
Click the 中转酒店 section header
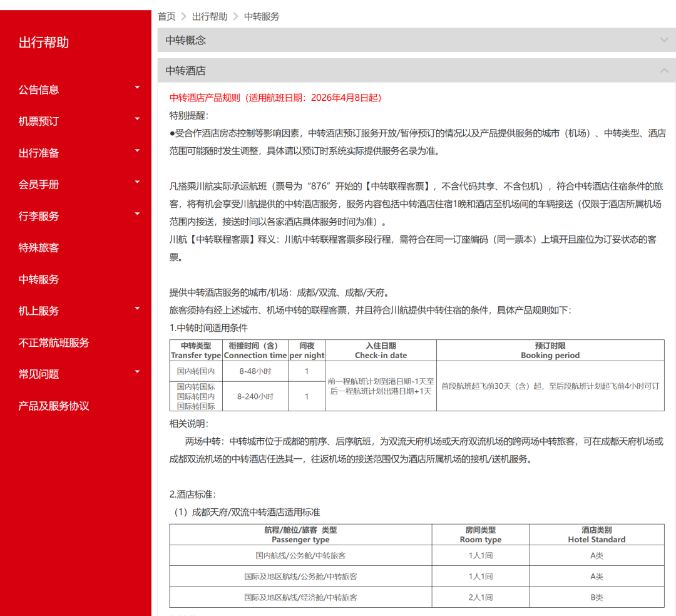(x=416, y=70)
